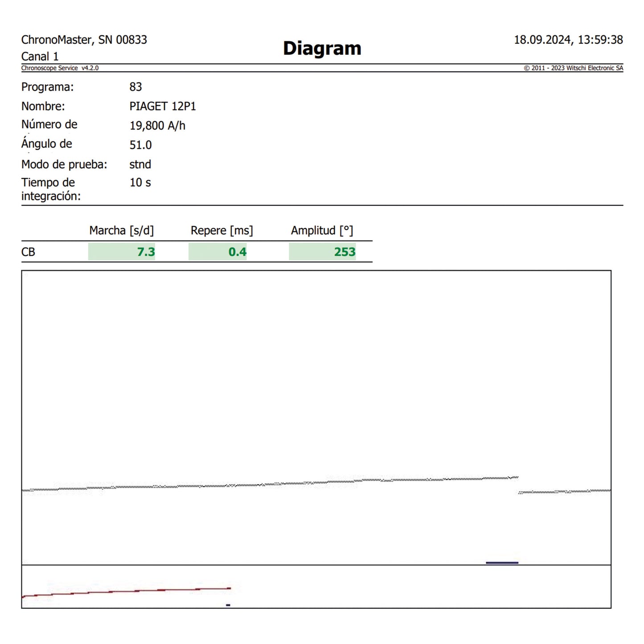644x644 pixels.
Task: Click the blue marker bar in main graph
Action: pos(502,562)
